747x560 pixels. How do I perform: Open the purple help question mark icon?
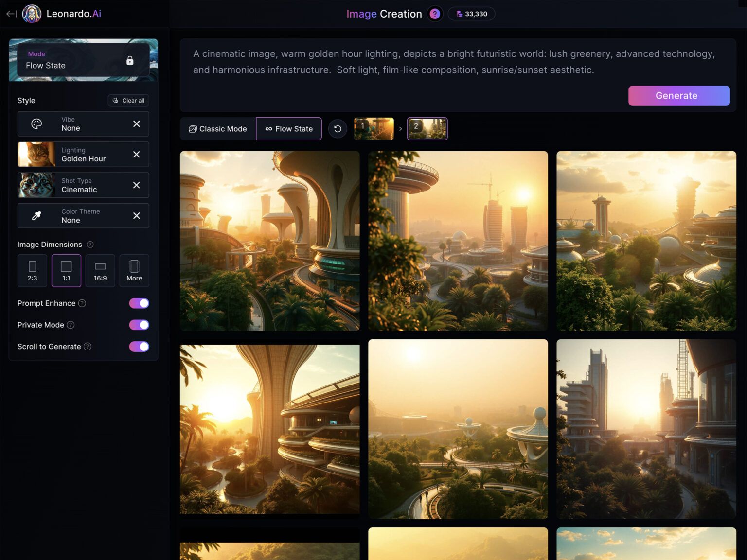435,14
